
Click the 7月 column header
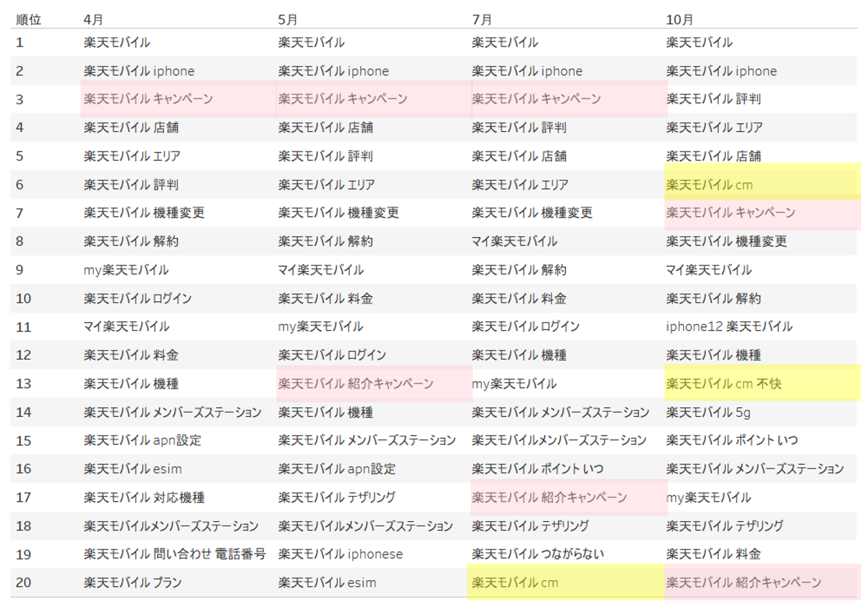click(x=481, y=19)
